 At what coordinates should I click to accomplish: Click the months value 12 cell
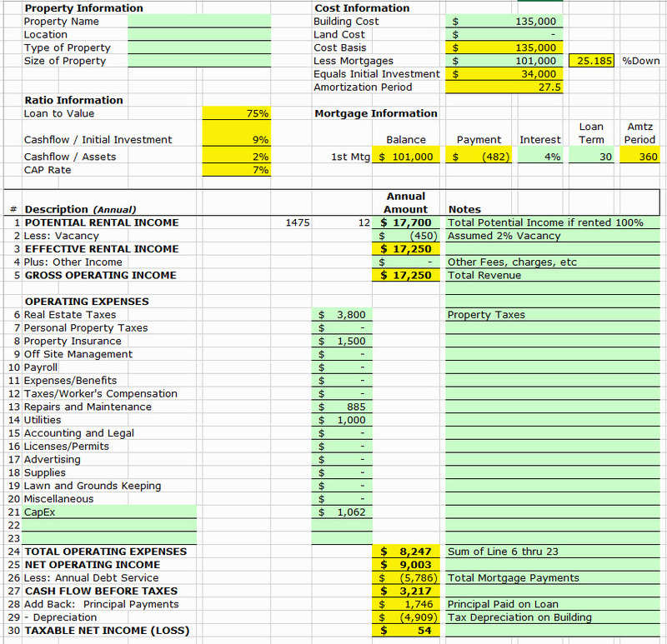(342, 222)
